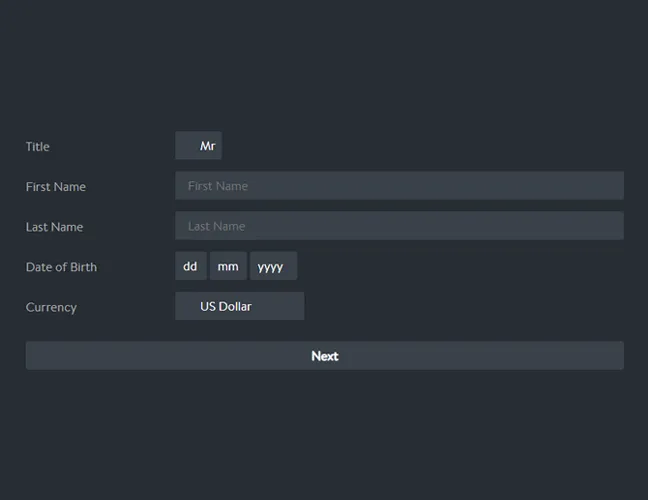Viewport: 648px width, 500px height.
Task: Click the Last Name label text
Action: (x=54, y=227)
